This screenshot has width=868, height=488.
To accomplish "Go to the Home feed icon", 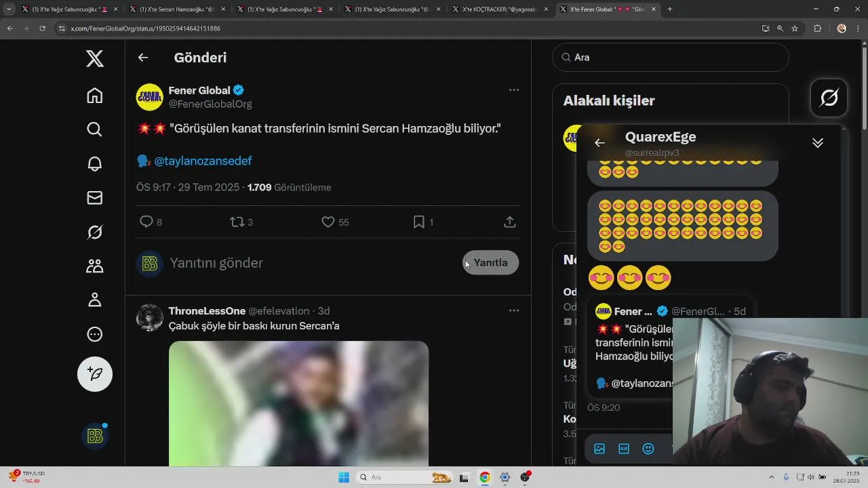I will pos(95,96).
